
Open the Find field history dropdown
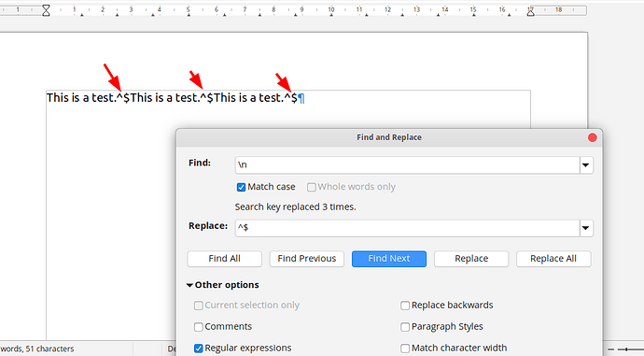tap(586, 165)
